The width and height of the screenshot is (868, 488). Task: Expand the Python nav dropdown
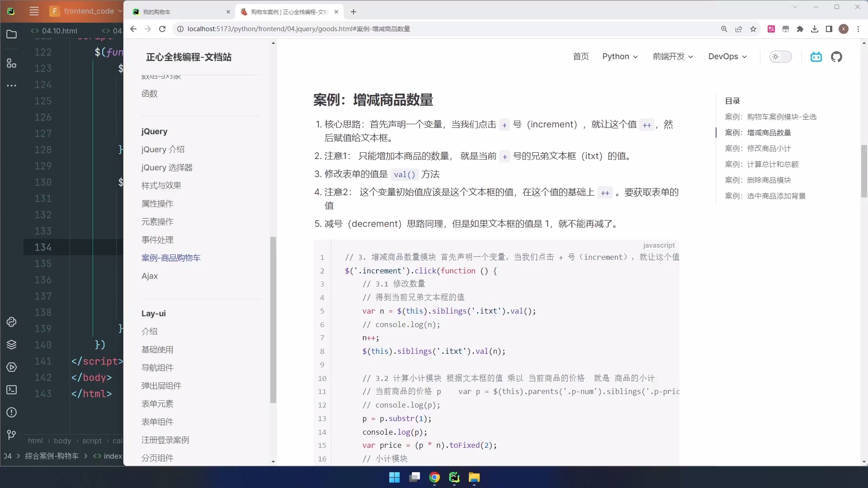[620, 56]
